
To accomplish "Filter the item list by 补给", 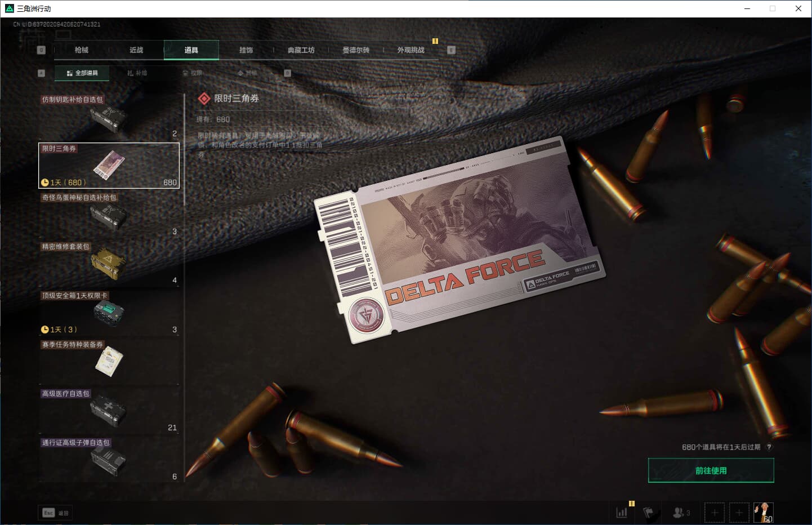I will tap(137, 73).
